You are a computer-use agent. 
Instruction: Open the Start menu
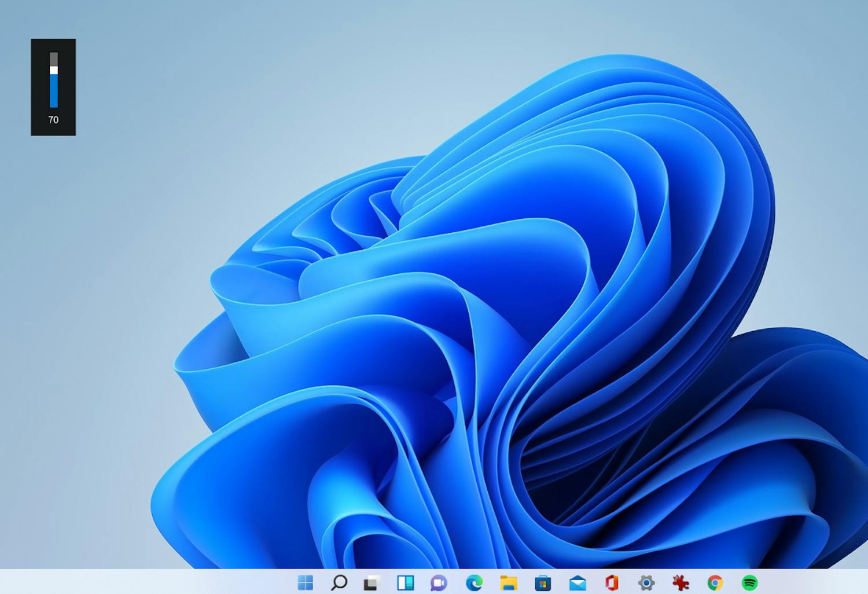306,583
